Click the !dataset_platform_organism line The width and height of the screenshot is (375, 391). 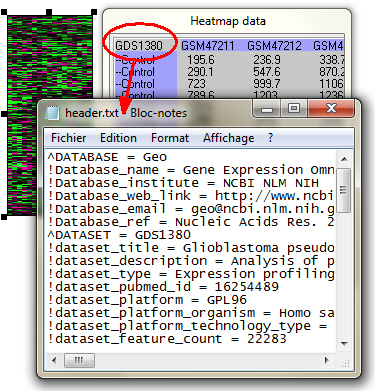(191, 313)
